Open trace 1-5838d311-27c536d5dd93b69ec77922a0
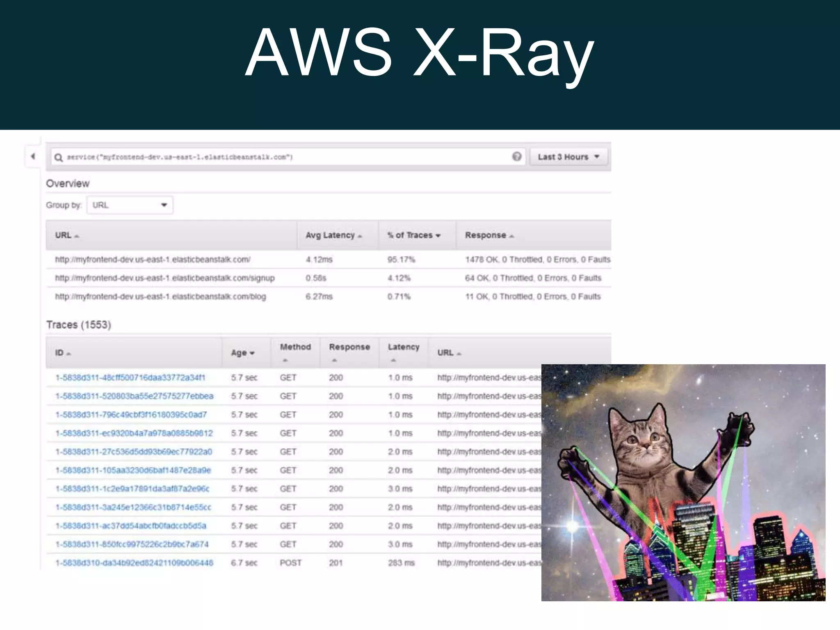Screen dimensions: 840x630 pos(133,452)
